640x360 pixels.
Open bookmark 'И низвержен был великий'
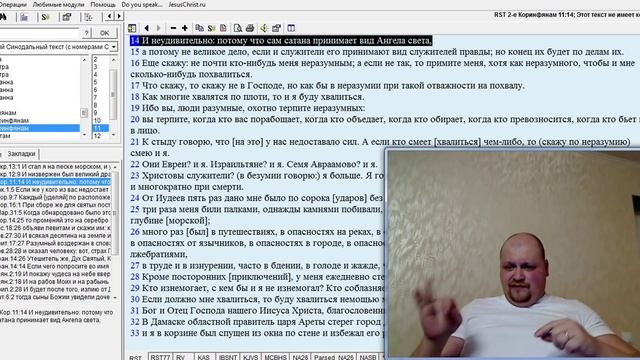point(55,174)
